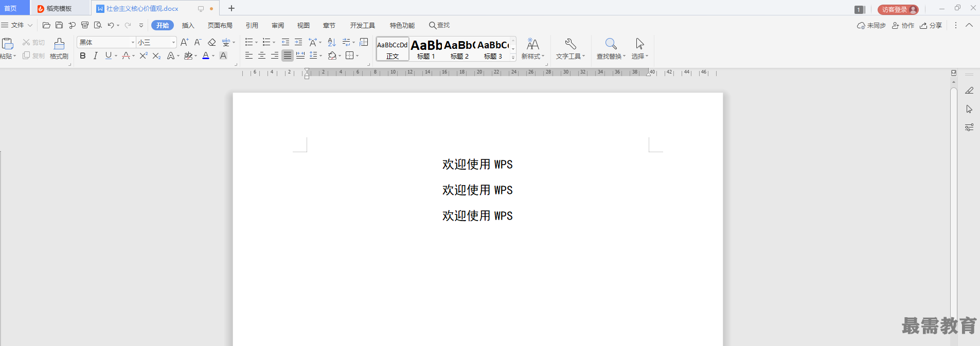Image resolution: width=980 pixels, height=346 pixels.
Task: Toggle italic formatting
Action: click(x=96, y=56)
